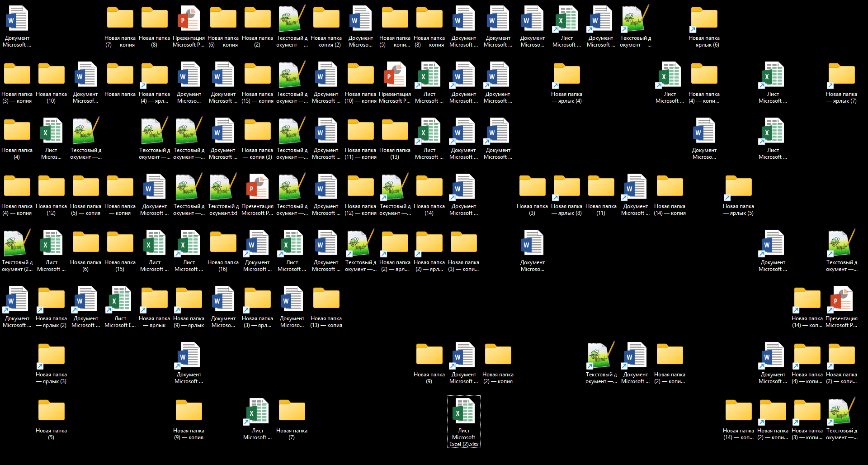
Task: Open folder Новая папка (12) — копия
Action: click(360, 186)
